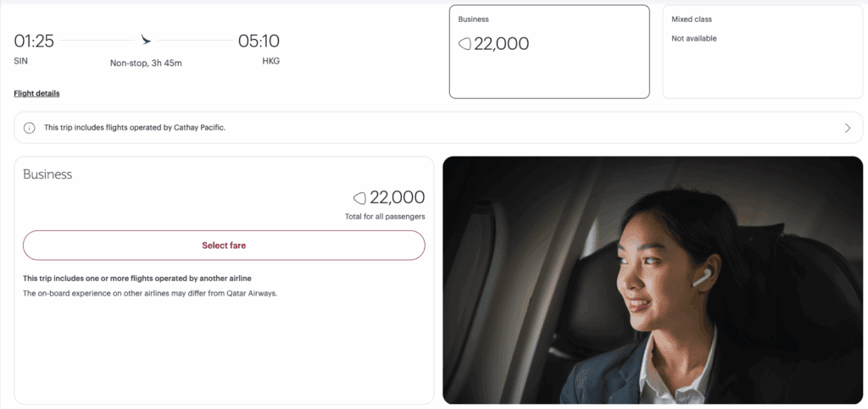Click the Avios icon in the top Business fare card
868x409 pixels.
click(x=465, y=44)
